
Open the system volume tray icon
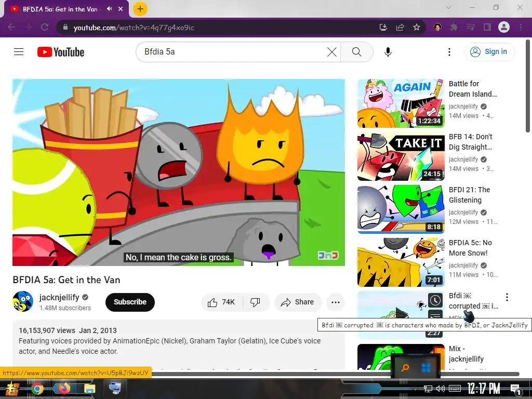coord(441,389)
